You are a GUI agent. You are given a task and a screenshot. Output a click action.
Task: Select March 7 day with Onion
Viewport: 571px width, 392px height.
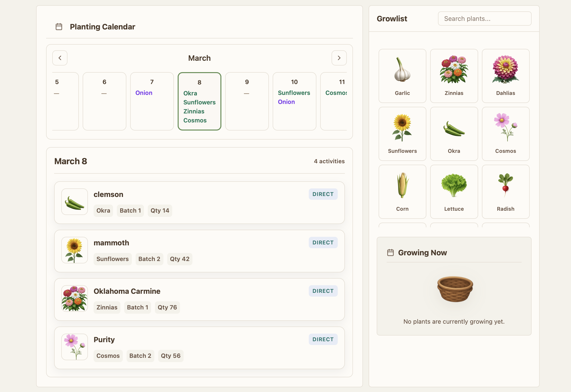point(152,101)
